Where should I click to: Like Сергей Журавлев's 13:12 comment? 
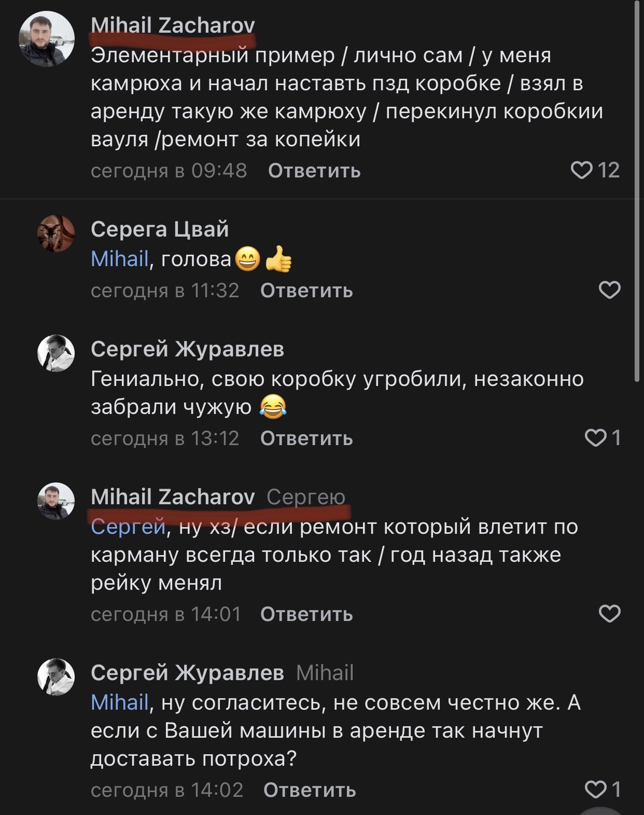[x=596, y=438]
